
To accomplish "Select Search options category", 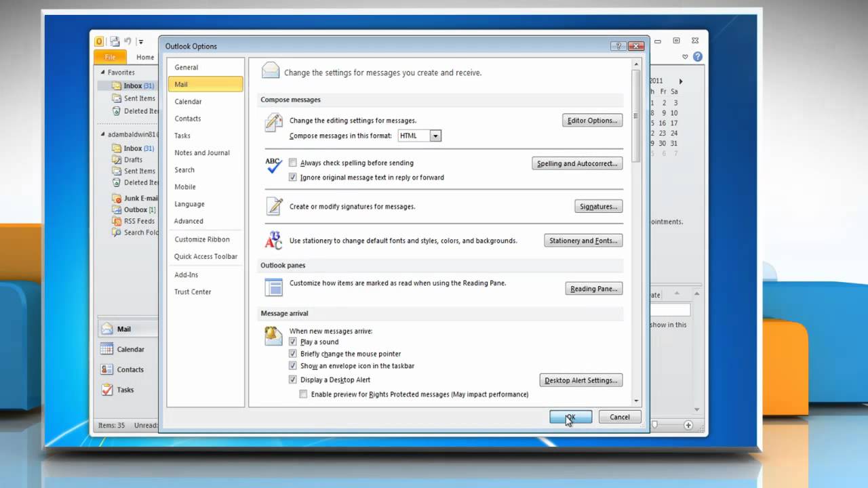I will click(x=205, y=170).
